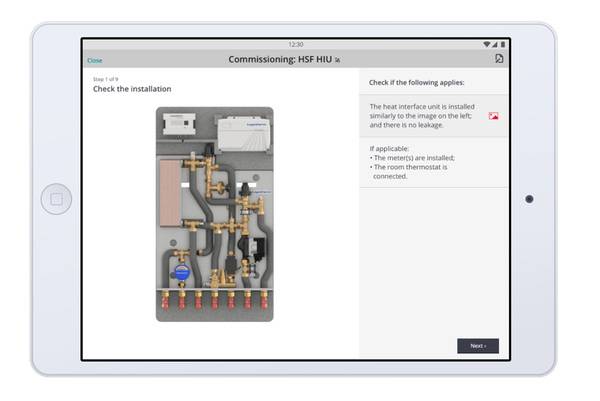Tap the battery icon in the status bar
The width and height of the screenshot is (600, 401).
[502, 44]
